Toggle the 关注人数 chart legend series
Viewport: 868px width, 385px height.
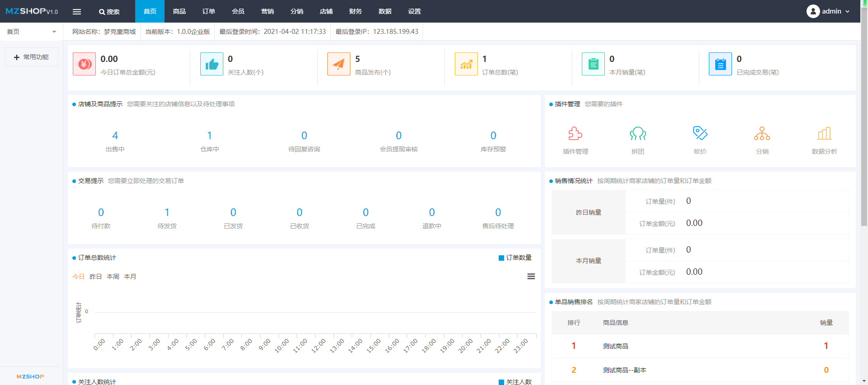[x=515, y=382]
